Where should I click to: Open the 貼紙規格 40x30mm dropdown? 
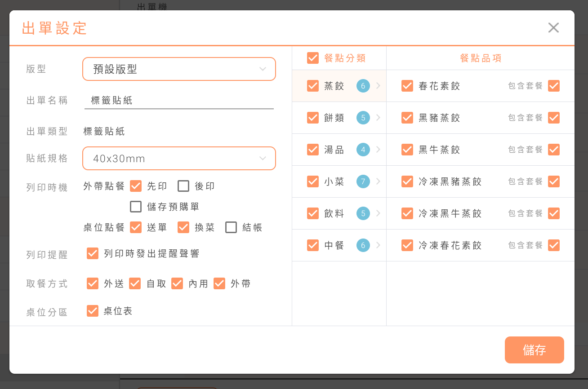point(179,159)
